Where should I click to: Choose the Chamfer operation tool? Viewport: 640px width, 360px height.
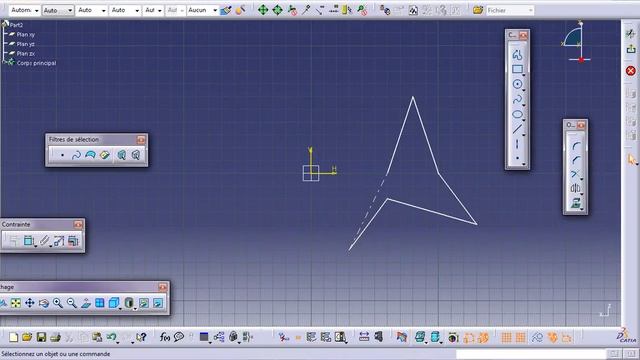pos(576,160)
